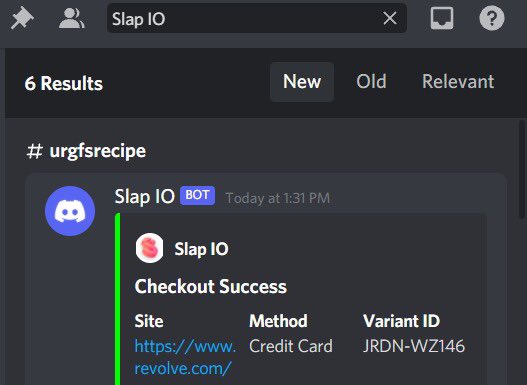Click the search field containing Slap IO
The width and height of the screenshot is (527, 385).
[x=257, y=18]
